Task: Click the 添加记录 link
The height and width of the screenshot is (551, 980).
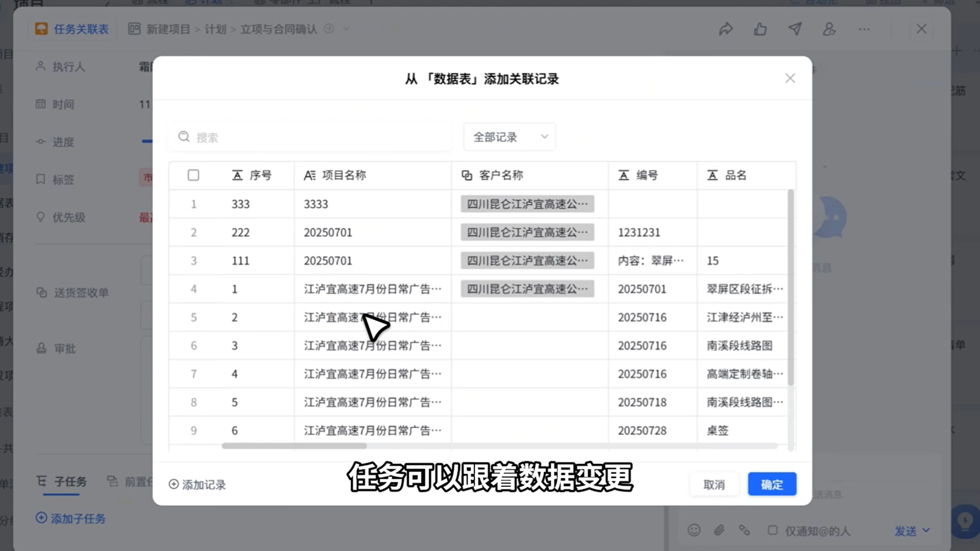Action: coord(197,484)
